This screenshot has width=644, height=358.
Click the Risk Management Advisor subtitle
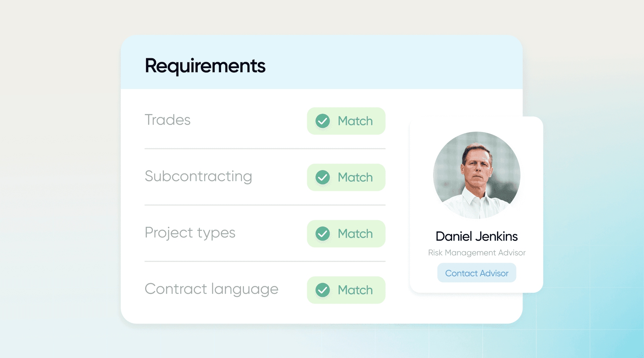click(x=477, y=253)
